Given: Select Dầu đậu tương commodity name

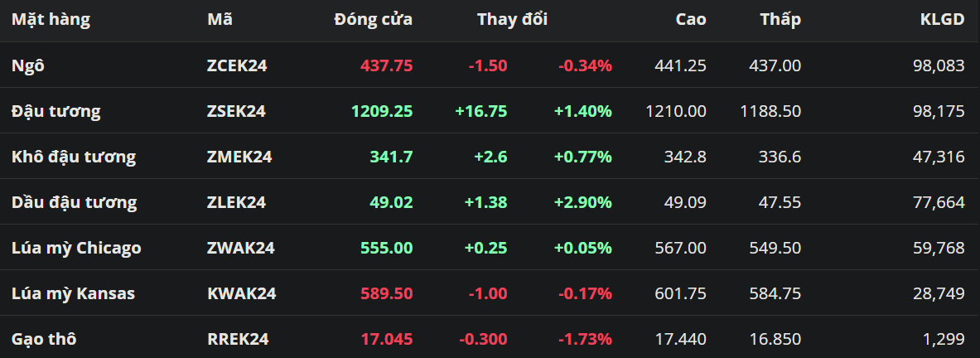Looking at the screenshot, I should tap(75, 202).
